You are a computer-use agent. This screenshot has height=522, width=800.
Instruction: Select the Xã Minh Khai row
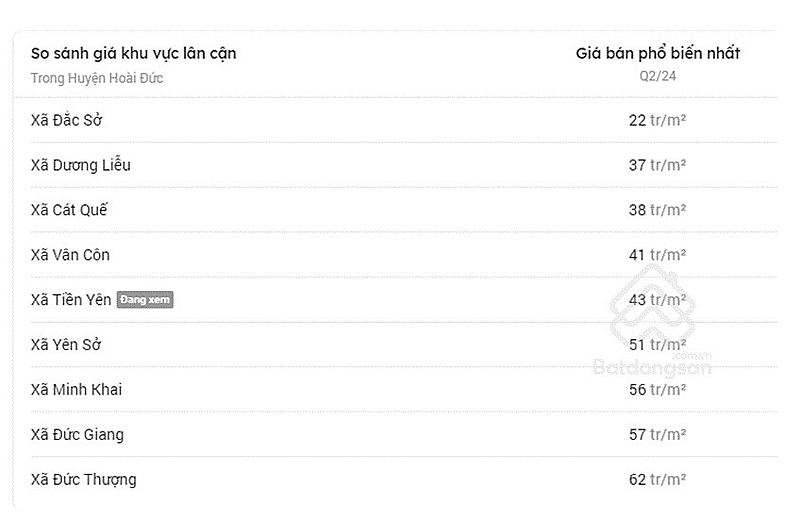pyautogui.click(x=404, y=389)
